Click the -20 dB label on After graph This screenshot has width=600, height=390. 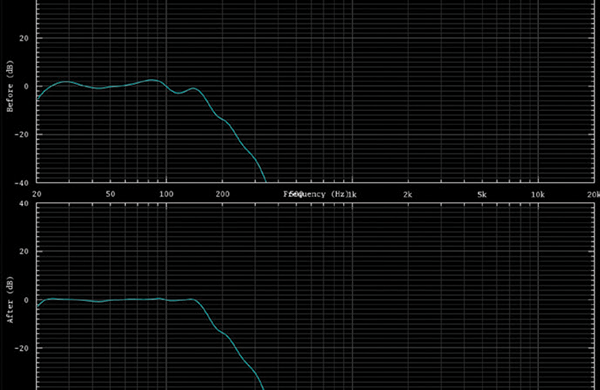(x=21, y=348)
